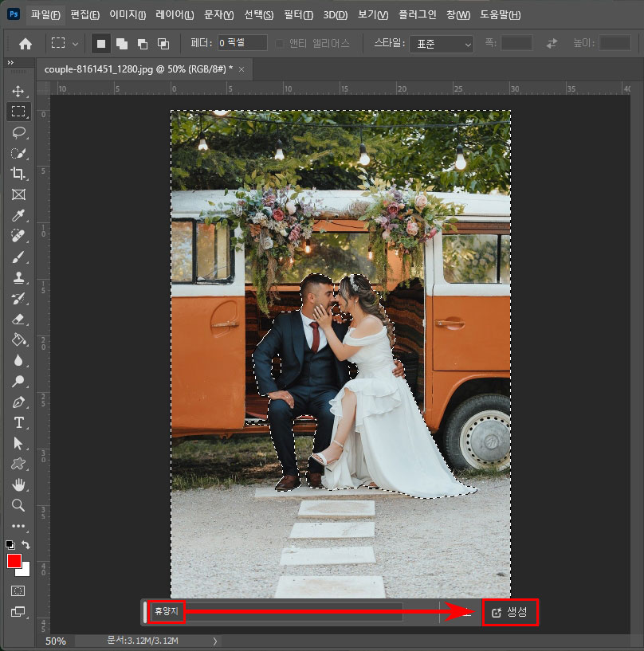Click the red foreground color swatch
Viewport: 644px width, 651px height.
tap(14, 561)
